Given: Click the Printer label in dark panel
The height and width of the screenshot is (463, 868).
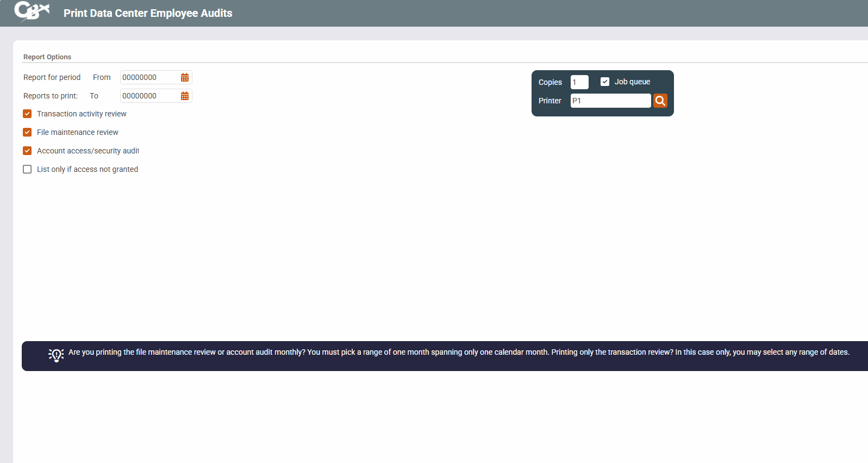Looking at the screenshot, I should click(x=549, y=101).
